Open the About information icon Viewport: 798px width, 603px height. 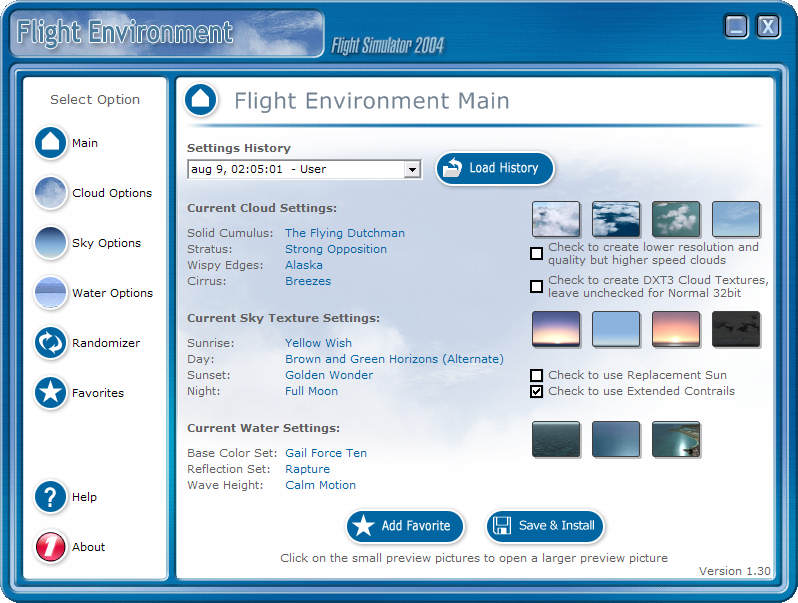point(50,547)
